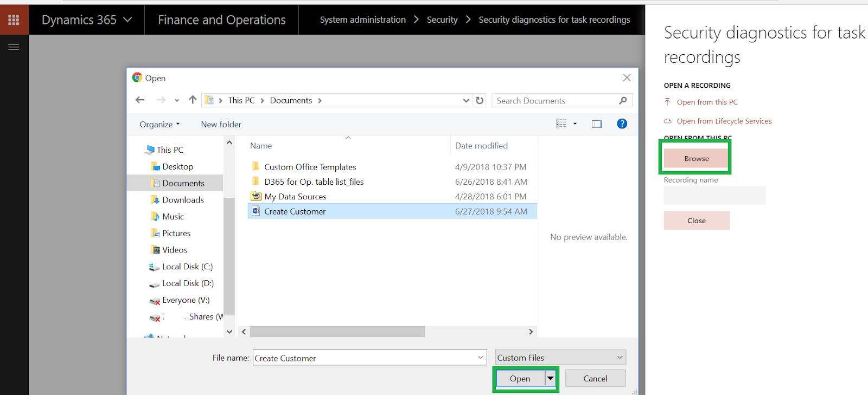Refresh the Documents folder listing
This screenshot has width=868, height=395.
480,100
